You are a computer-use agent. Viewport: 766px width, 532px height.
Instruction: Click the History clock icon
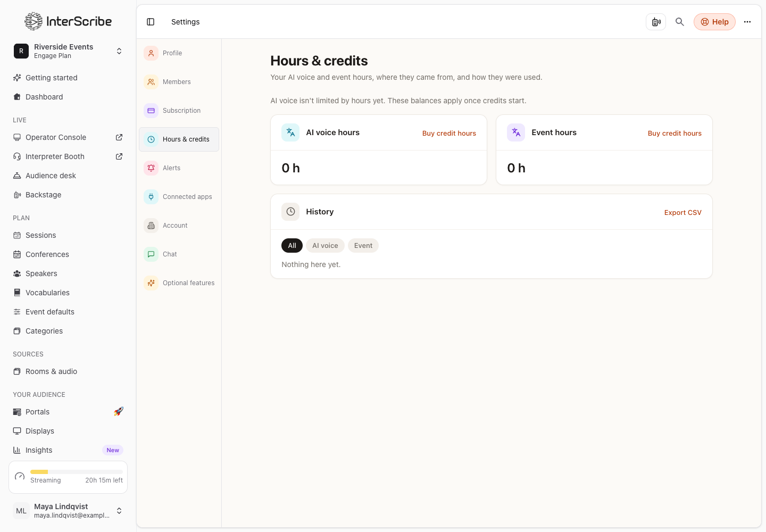click(x=290, y=212)
